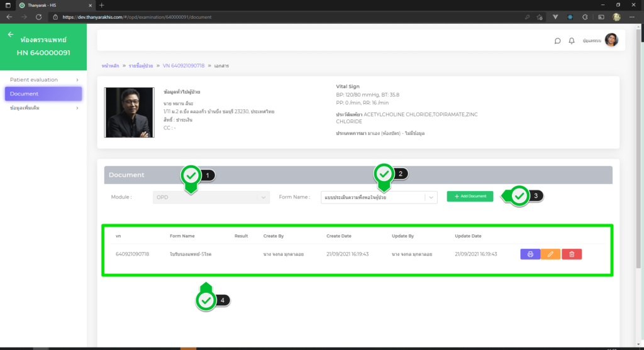Expand the Patient evaluation menu
The image size is (644, 350).
coord(43,80)
